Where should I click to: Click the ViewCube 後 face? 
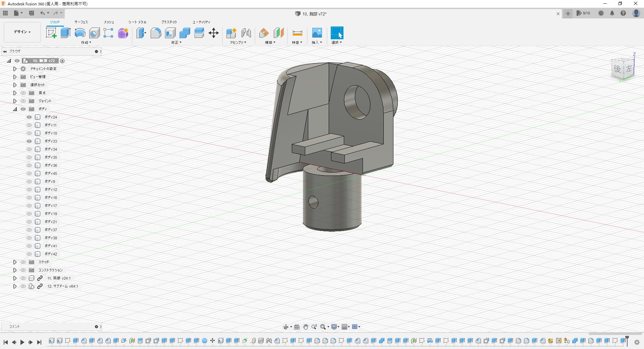click(x=617, y=69)
